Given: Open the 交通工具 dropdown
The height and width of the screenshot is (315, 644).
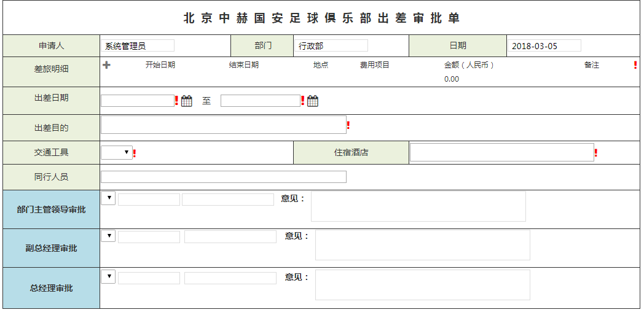Looking at the screenshot, I should 117,152.
